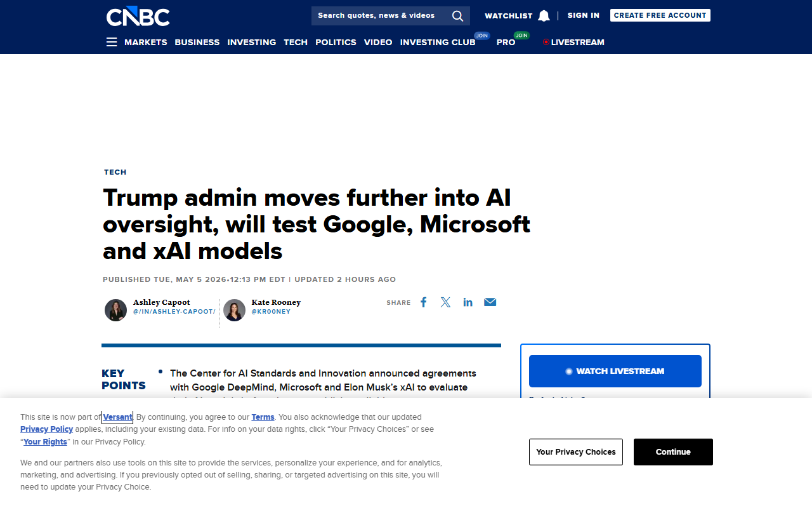
Task: Open the Politics menu
Action: pos(336,42)
